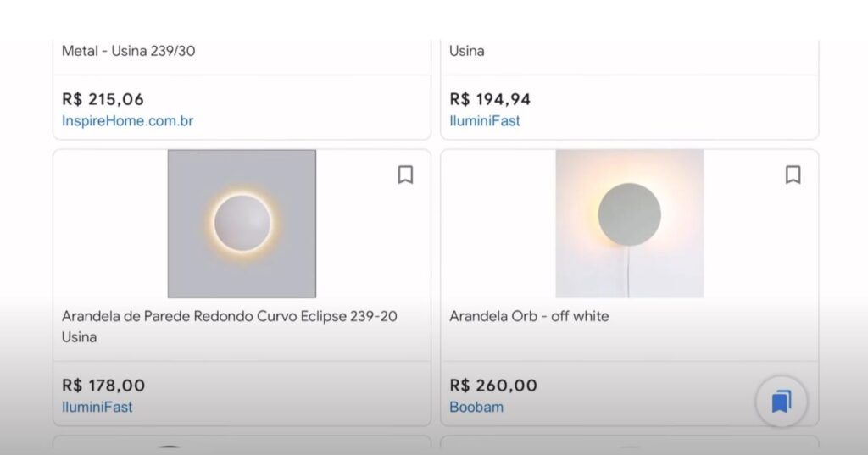
Task: Click the Arandela Orb - off white title
Action: tap(529, 316)
